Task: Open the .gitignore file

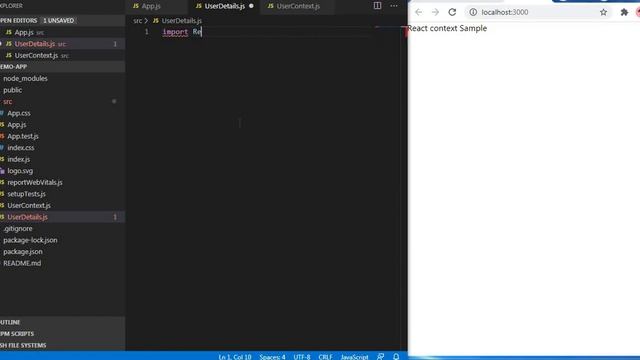Action: pyautogui.click(x=62, y=229)
